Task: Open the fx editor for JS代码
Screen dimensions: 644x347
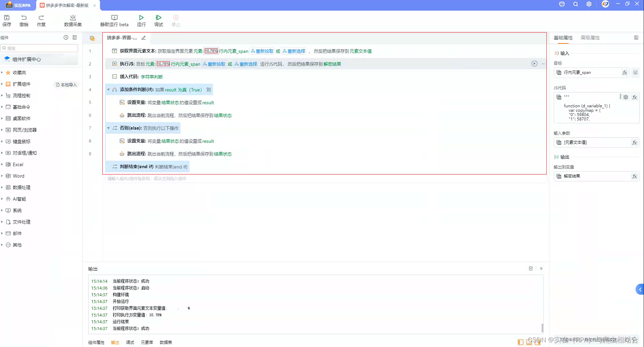Action: point(634,97)
